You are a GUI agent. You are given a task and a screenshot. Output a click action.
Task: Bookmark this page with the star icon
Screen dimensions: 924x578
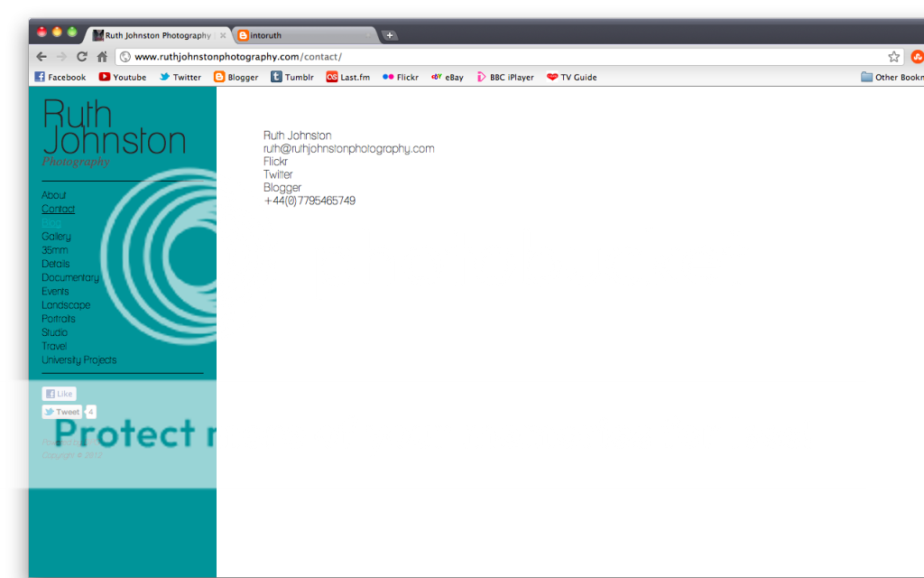[x=894, y=57]
